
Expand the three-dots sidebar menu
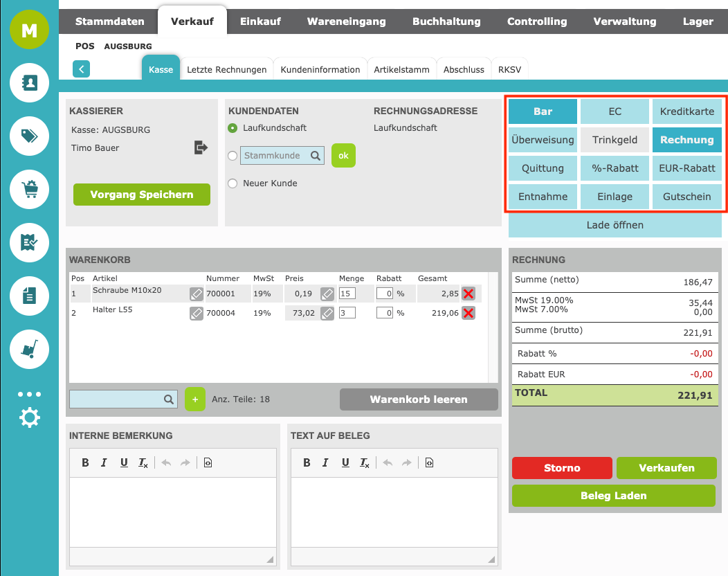(x=29, y=394)
